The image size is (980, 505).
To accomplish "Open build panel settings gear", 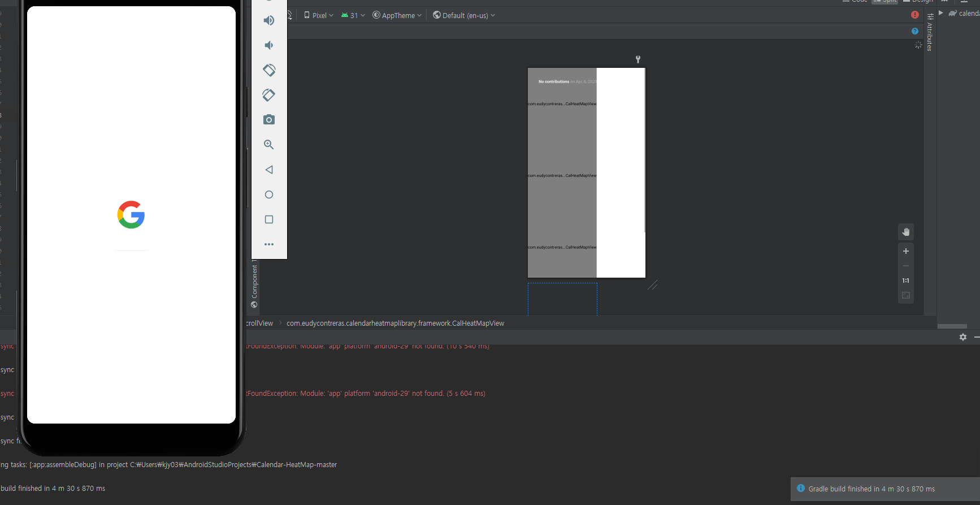I will [963, 337].
